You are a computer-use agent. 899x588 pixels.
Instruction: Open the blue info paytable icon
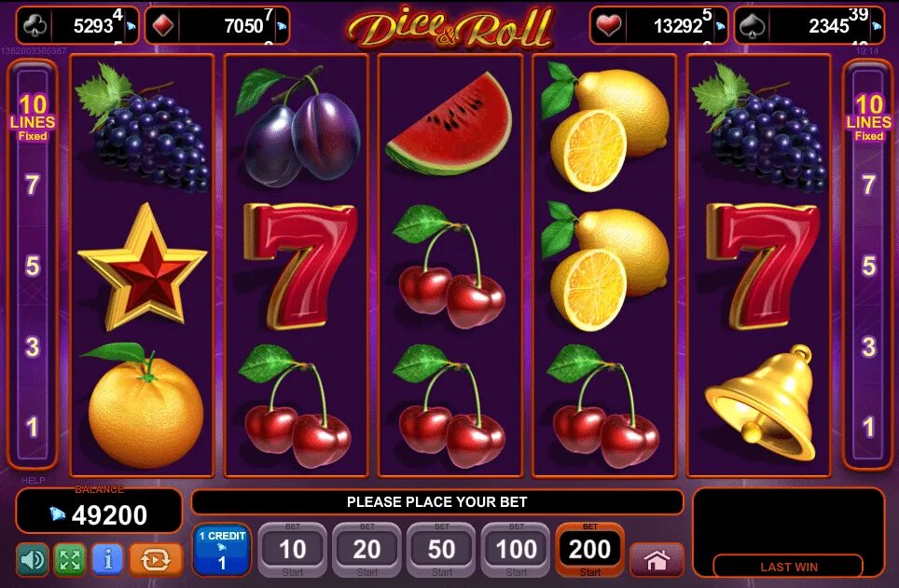coord(107,559)
